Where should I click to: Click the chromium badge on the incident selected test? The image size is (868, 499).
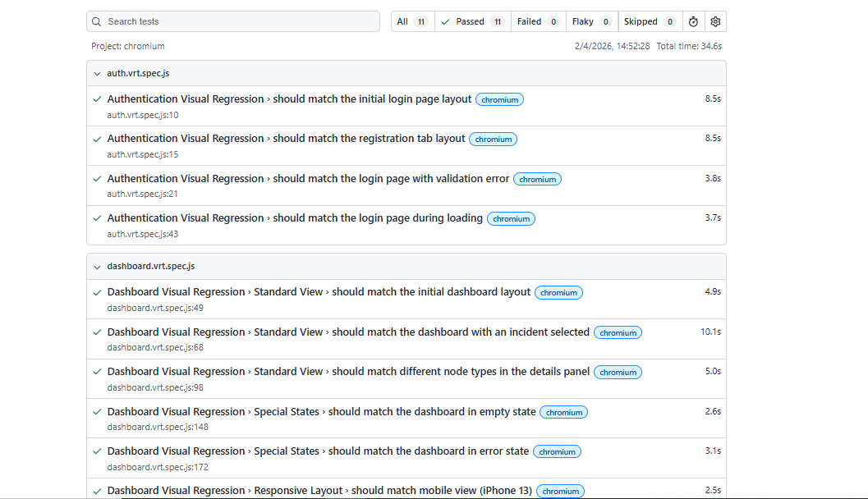[618, 332]
